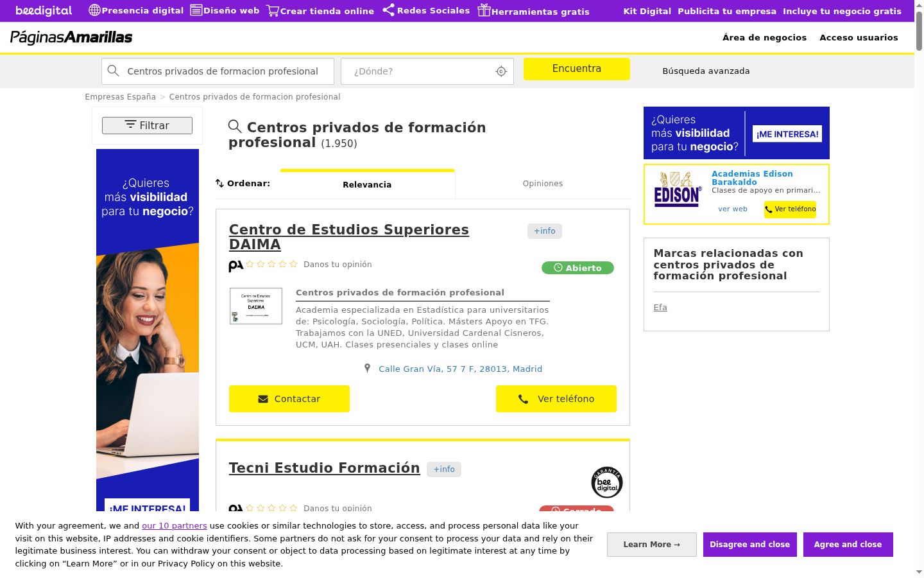Click the bee digital Garantía badge

click(x=606, y=482)
